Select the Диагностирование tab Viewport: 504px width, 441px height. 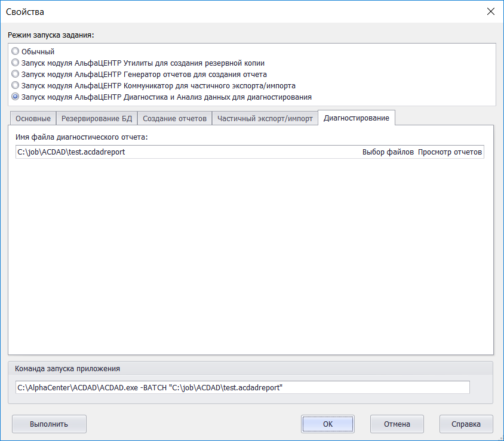click(x=356, y=118)
